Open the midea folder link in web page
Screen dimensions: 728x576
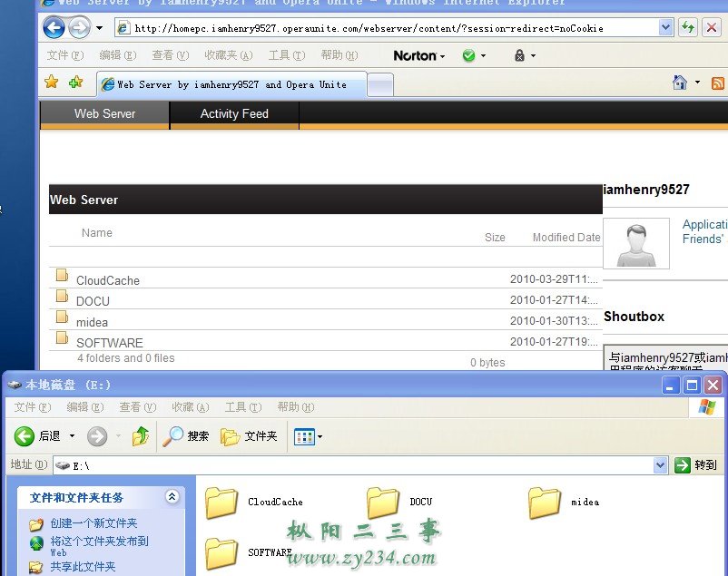pos(92,323)
